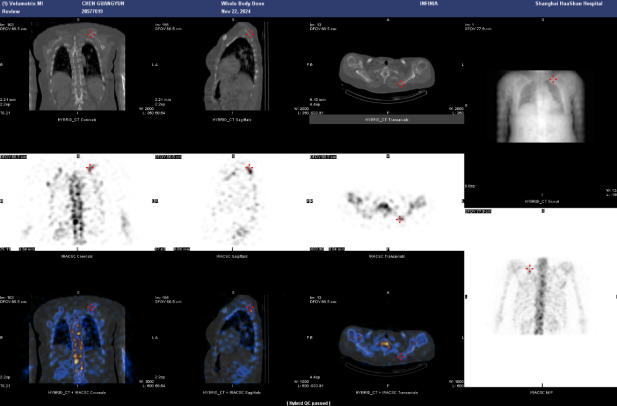Click the HYBRID_CT Sagittals label
617x406 pixels.
coord(232,119)
